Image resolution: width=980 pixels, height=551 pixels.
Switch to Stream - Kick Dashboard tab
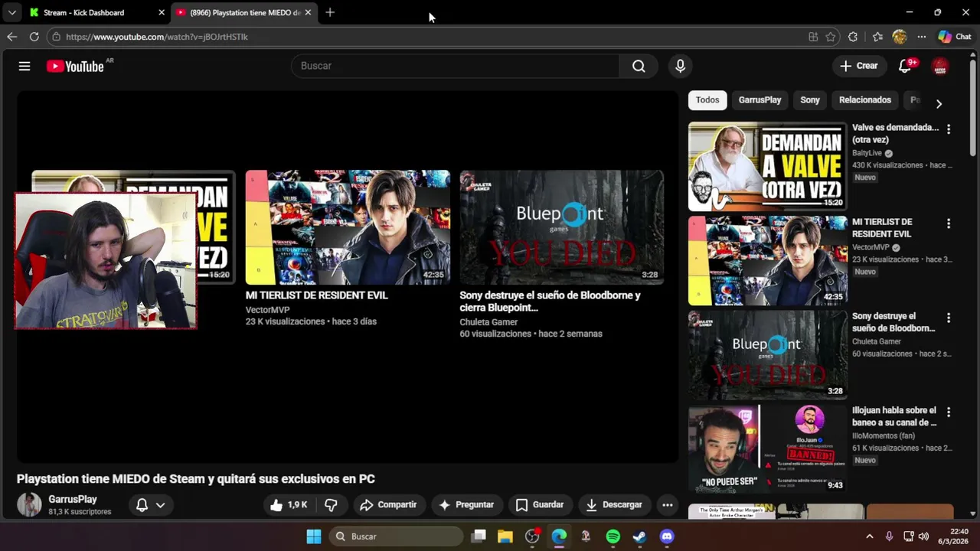click(84, 12)
